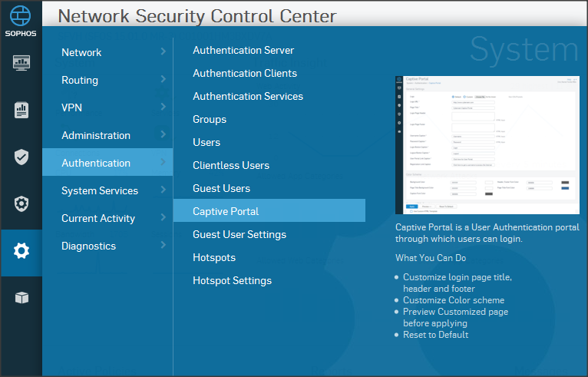The width and height of the screenshot is (588, 377).
Task: Go to Authentication Server page
Action: (x=243, y=50)
